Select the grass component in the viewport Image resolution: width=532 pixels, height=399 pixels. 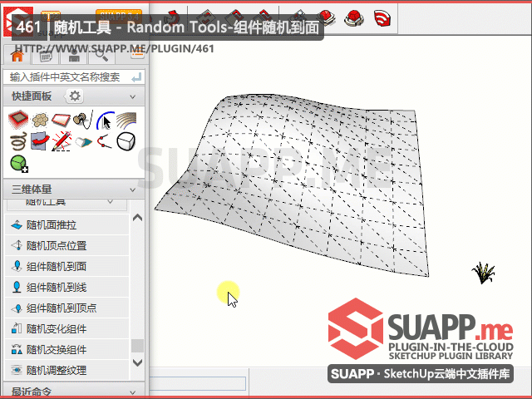(484, 273)
